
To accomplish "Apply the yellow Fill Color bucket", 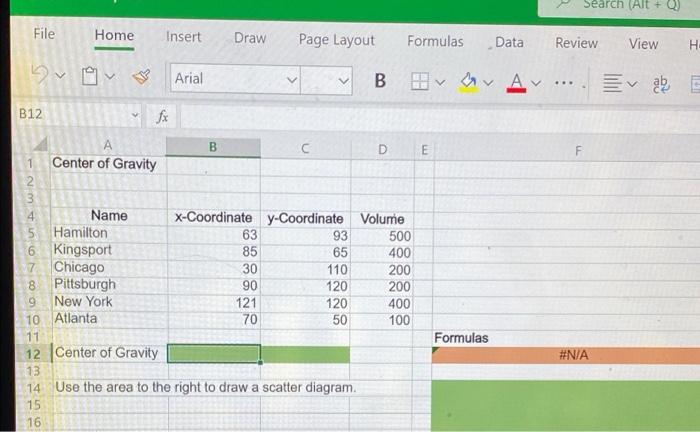I will [468, 83].
